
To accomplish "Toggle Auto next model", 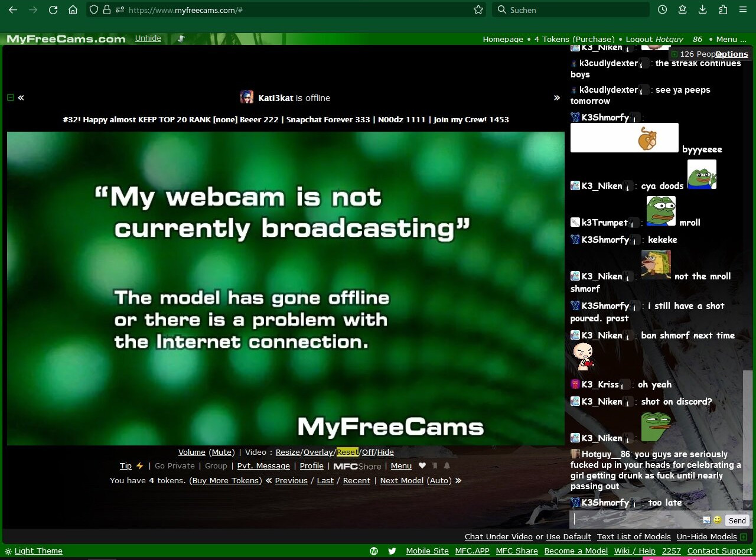I will [439, 481].
